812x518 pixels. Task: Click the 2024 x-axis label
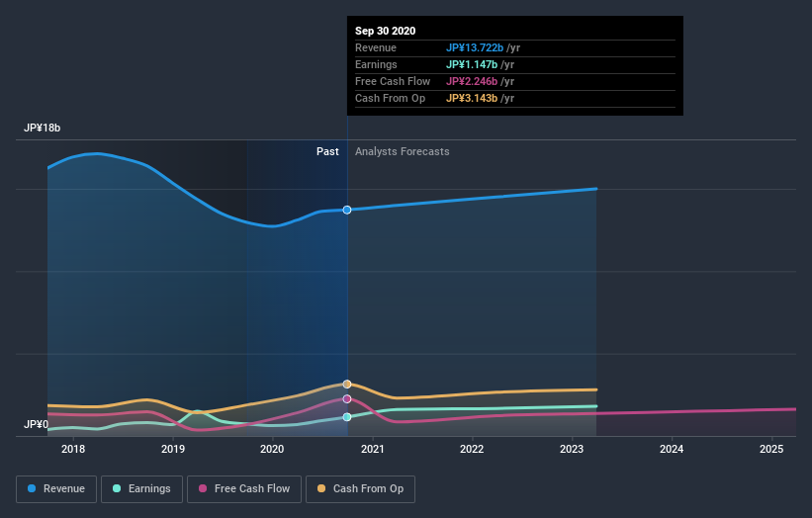[672, 449]
